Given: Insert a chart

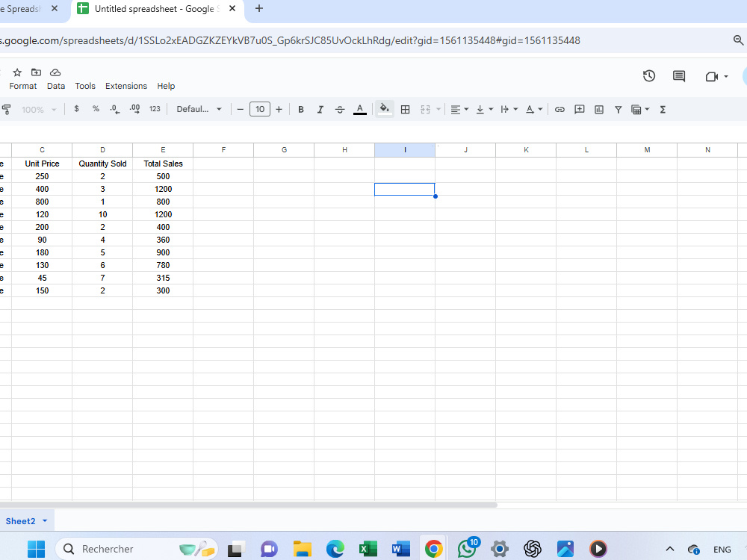Looking at the screenshot, I should pos(599,110).
